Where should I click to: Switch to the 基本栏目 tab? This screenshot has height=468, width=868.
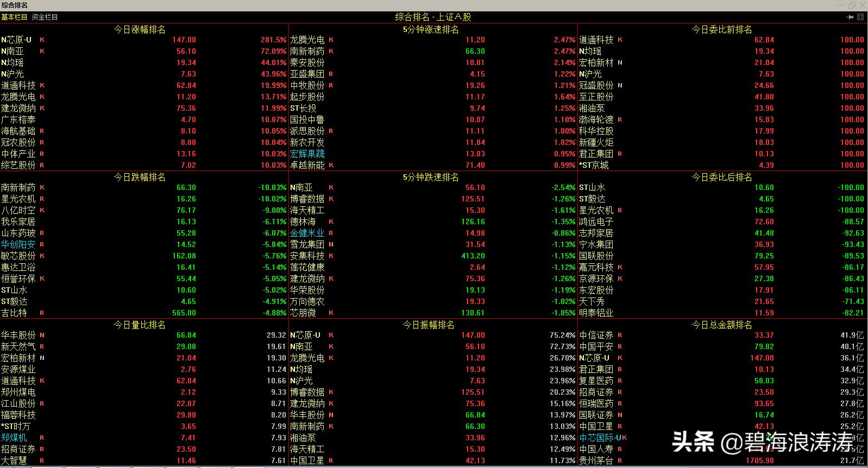14,17
